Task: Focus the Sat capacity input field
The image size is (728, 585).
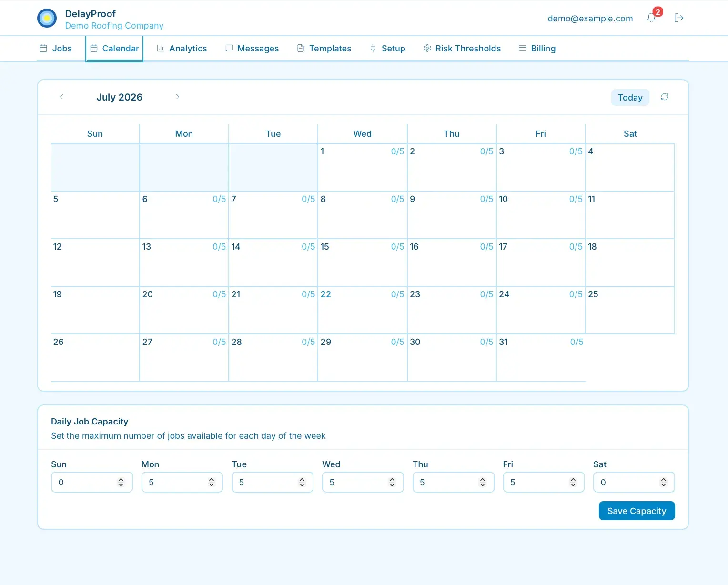Action: (x=634, y=482)
